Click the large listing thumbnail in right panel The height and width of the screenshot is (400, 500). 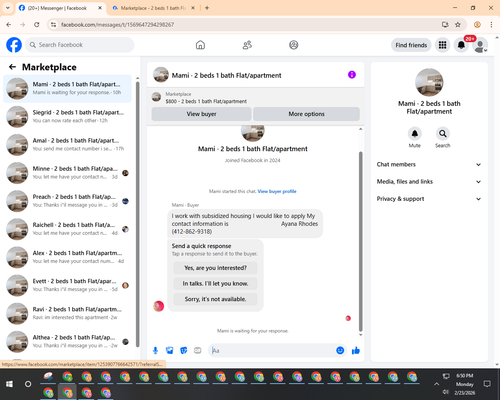tap(429, 82)
